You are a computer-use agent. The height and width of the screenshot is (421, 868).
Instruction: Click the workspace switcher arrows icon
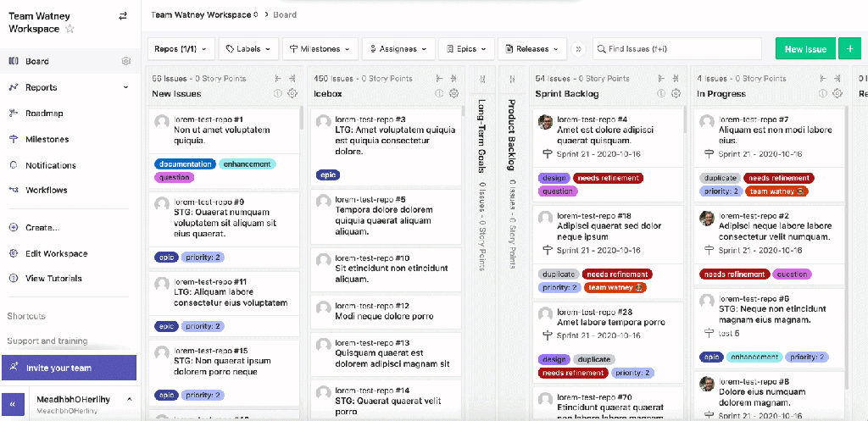point(123,16)
